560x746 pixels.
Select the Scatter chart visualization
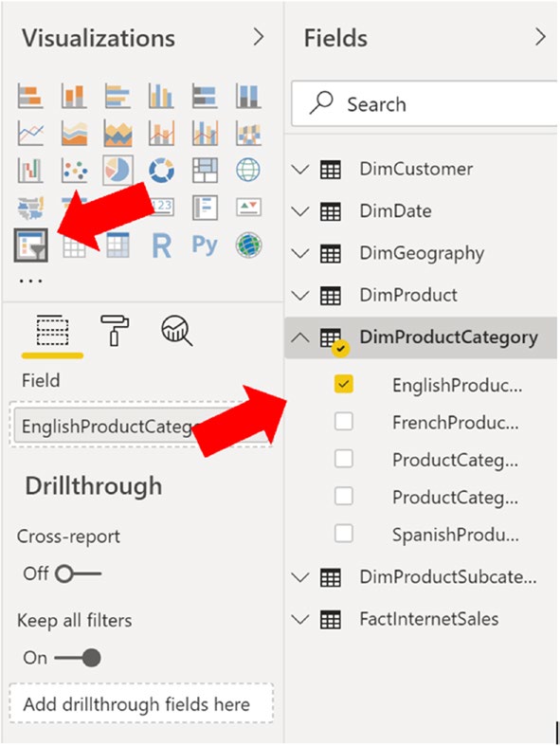pyautogui.click(x=75, y=170)
